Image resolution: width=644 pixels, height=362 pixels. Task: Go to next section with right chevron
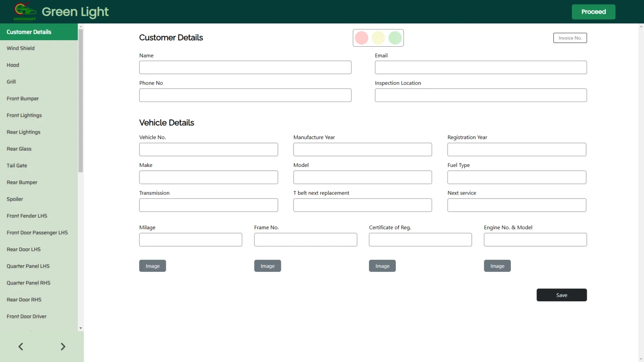[x=63, y=347]
